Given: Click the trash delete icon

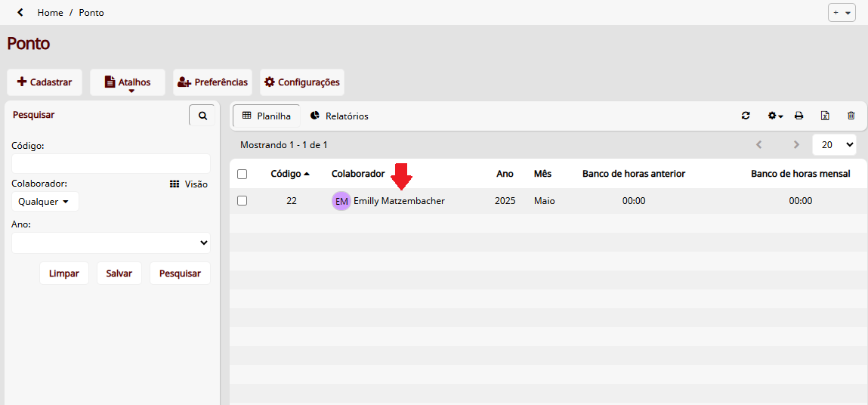Looking at the screenshot, I should (851, 116).
